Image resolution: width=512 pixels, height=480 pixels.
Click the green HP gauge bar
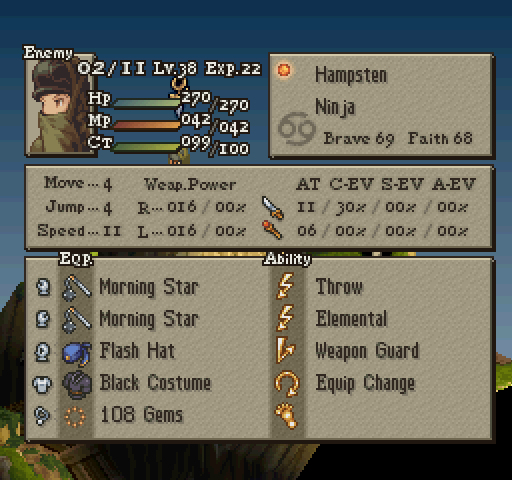pos(146,103)
